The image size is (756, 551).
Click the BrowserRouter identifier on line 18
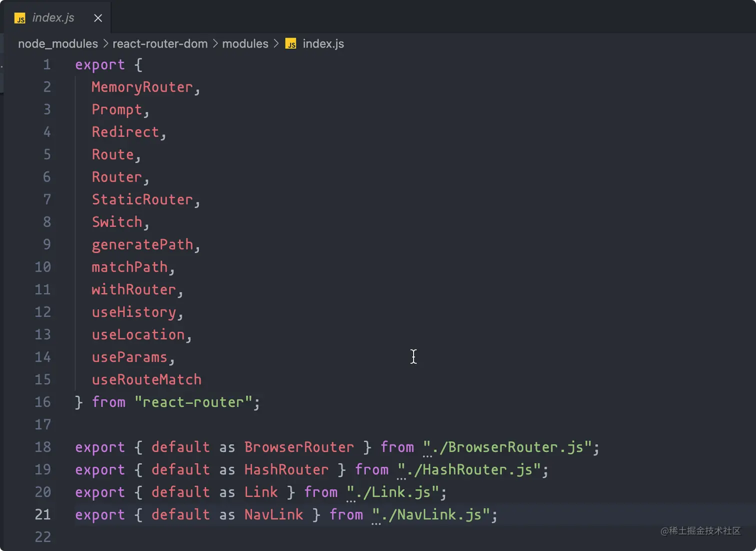[x=298, y=446]
